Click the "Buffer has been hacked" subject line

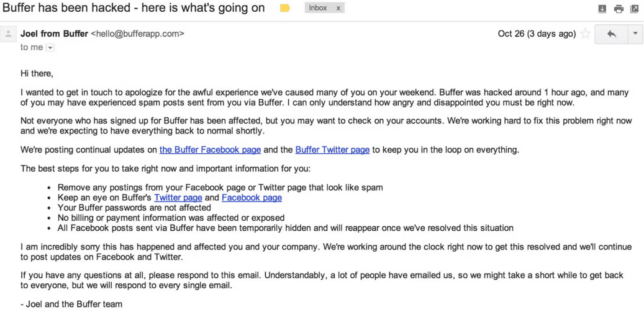tap(134, 8)
